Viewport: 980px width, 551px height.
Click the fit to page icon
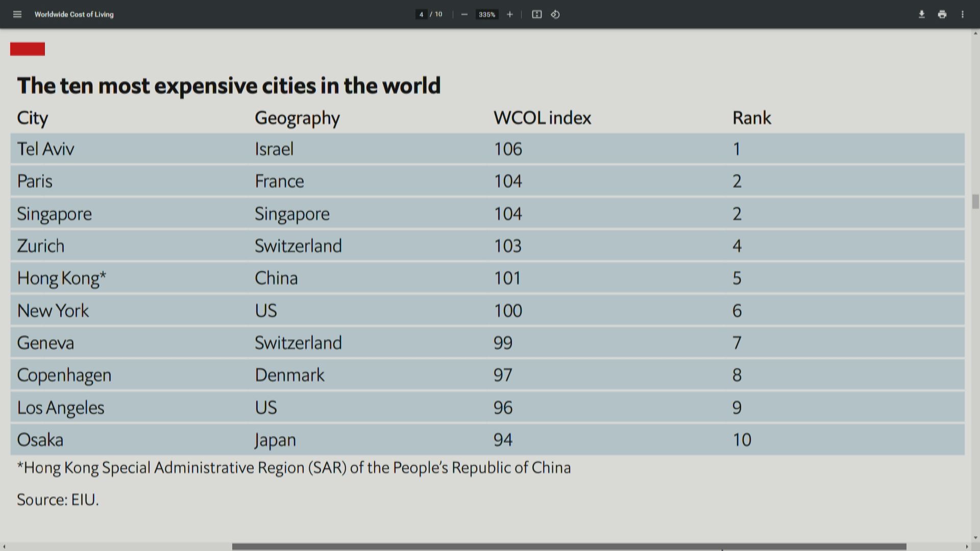(536, 14)
